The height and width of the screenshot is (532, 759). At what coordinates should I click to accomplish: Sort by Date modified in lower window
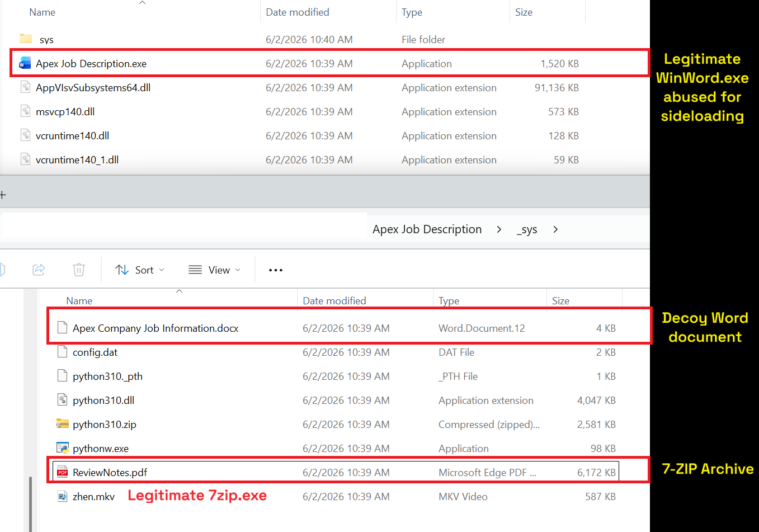[x=334, y=300]
